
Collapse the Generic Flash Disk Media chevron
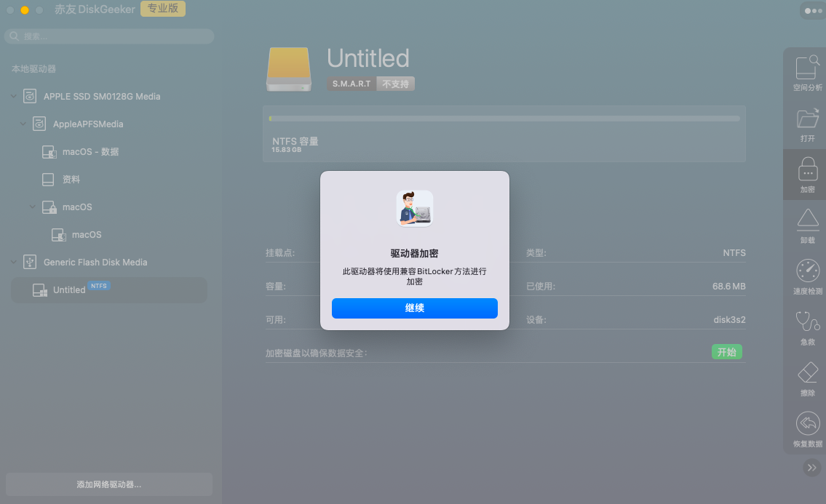(14, 262)
